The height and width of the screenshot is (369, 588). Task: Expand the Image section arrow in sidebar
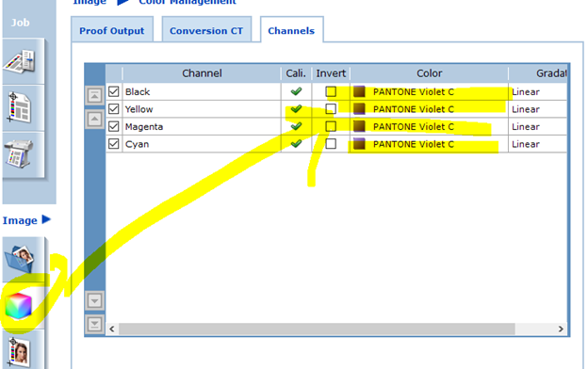coord(46,219)
